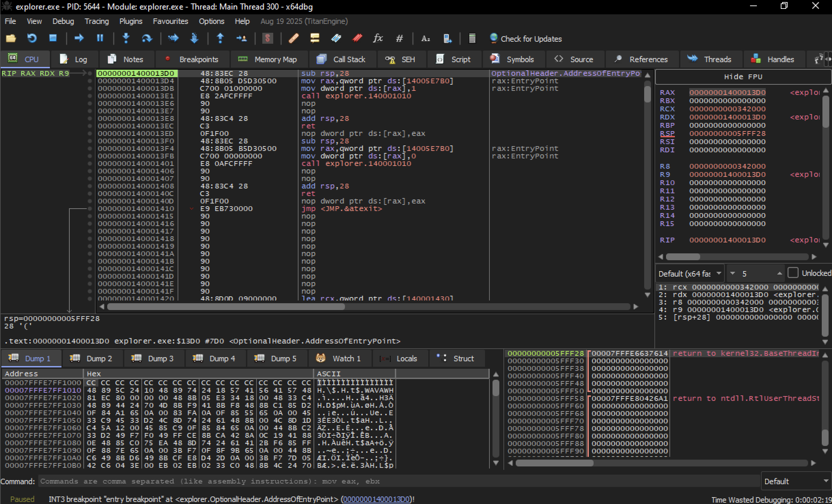Step over with the curved arrow icon
The width and height of the screenshot is (832, 504).
click(147, 38)
